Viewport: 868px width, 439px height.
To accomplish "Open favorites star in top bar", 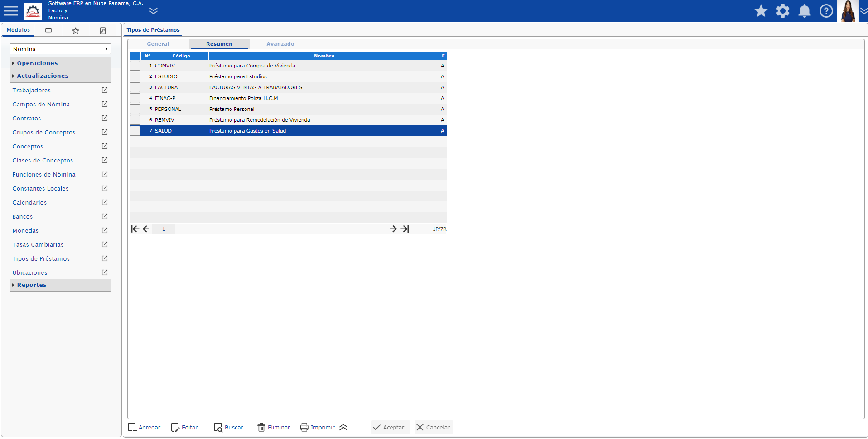I will point(761,11).
